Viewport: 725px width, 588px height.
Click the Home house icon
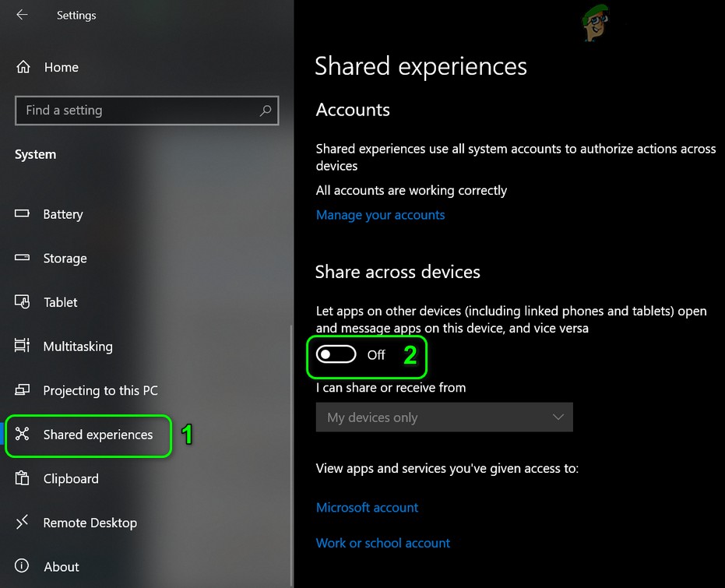click(x=23, y=67)
